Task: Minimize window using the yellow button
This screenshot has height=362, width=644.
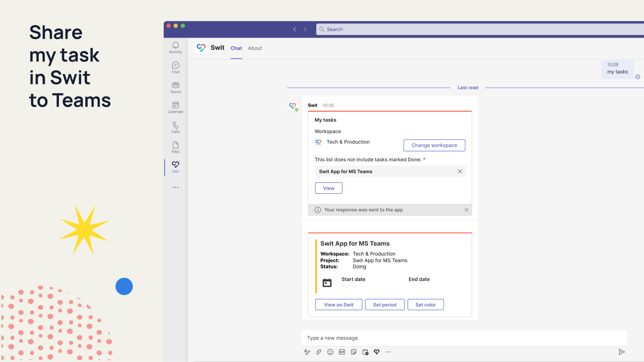Action: (x=176, y=26)
